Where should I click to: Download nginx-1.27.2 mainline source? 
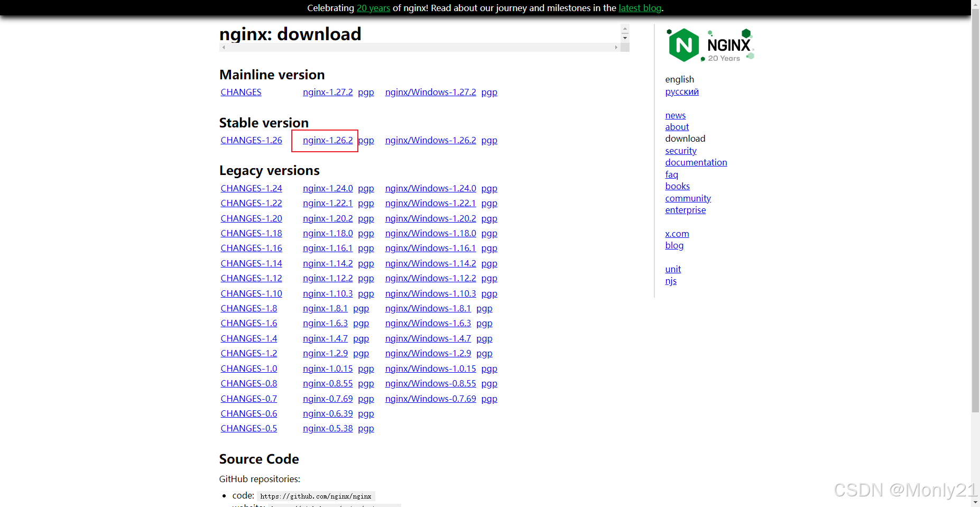coord(328,92)
